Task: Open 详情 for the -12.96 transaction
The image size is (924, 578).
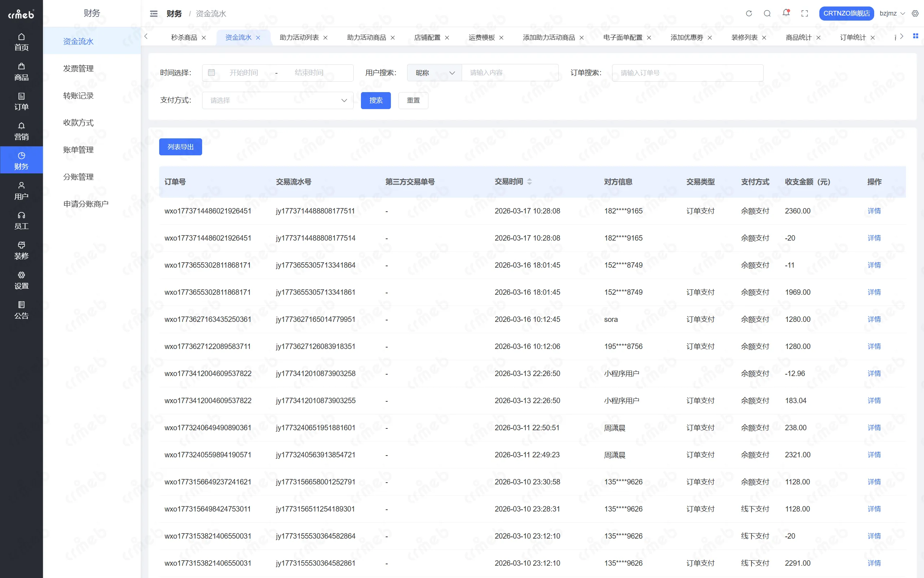Action: click(x=874, y=374)
